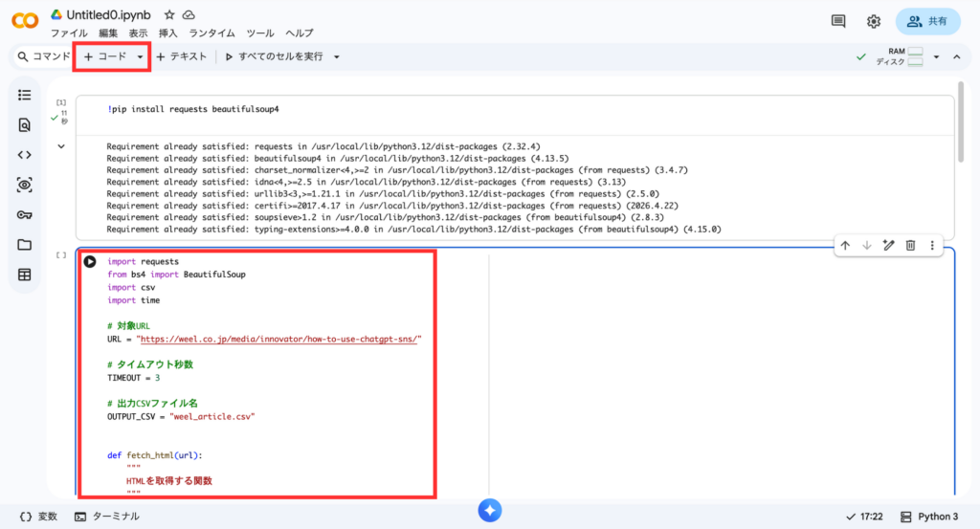Run all cells with すべてのセルを実行
Screen dimensions: 980x529
tap(275, 56)
